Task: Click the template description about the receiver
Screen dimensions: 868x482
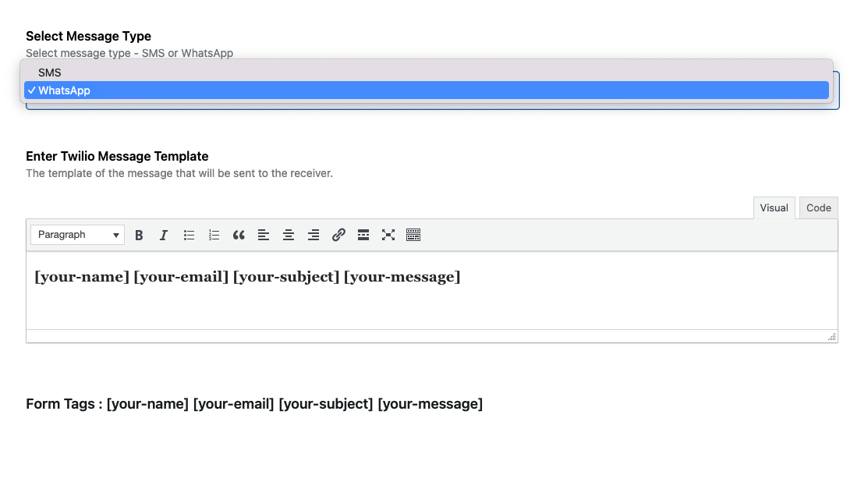Action: click(179, 173)
